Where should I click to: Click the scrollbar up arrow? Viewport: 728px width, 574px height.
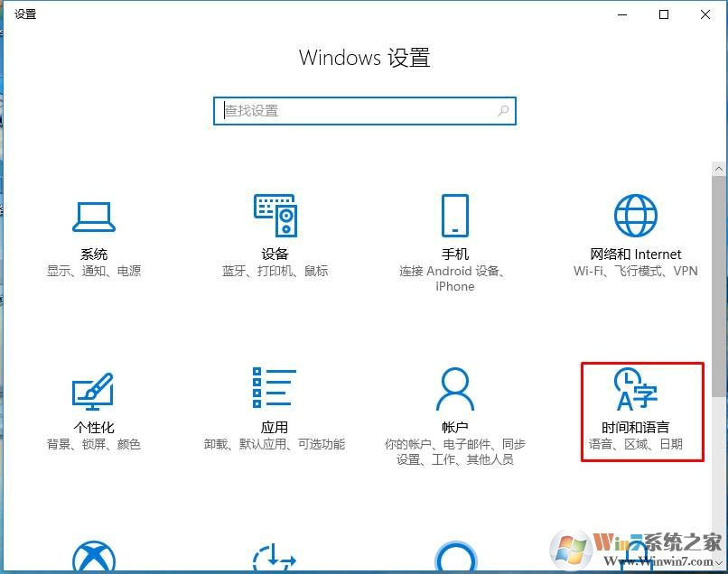pos(719,169)
